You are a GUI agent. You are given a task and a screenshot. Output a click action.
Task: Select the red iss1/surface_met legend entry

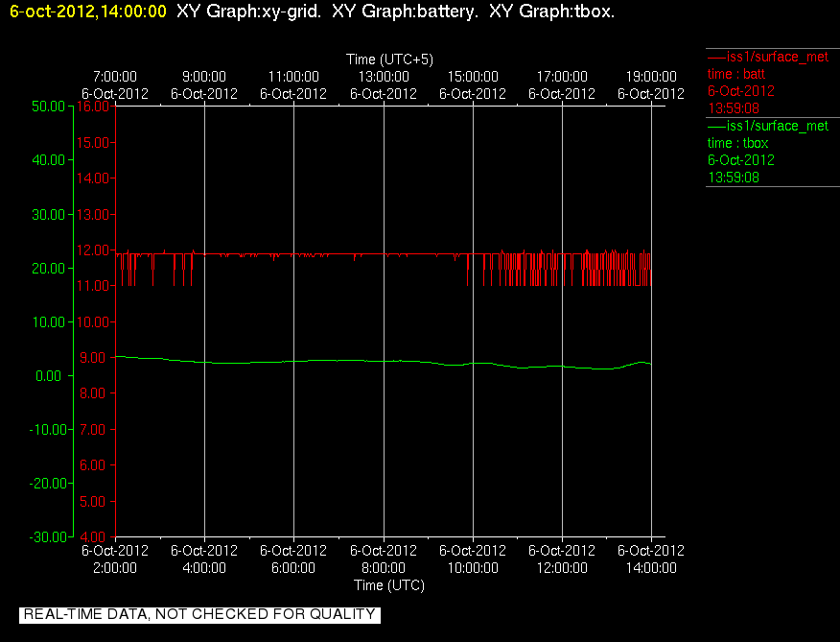[768, 57]
